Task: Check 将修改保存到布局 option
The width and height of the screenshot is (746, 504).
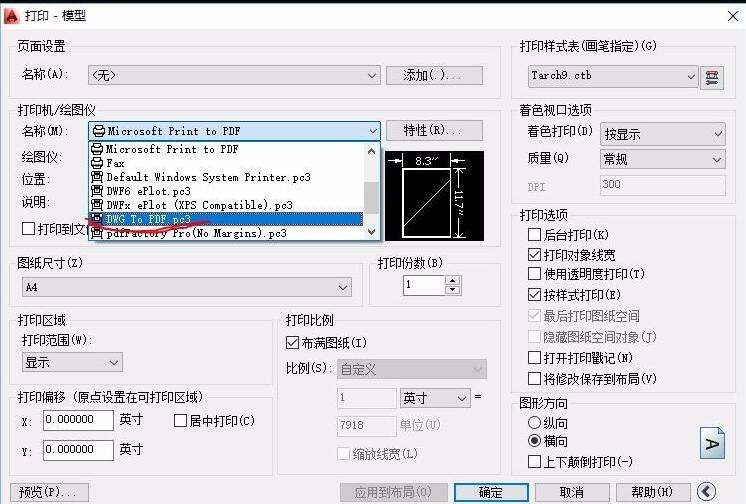Action: pyautogui.click(x=534, y=378)
